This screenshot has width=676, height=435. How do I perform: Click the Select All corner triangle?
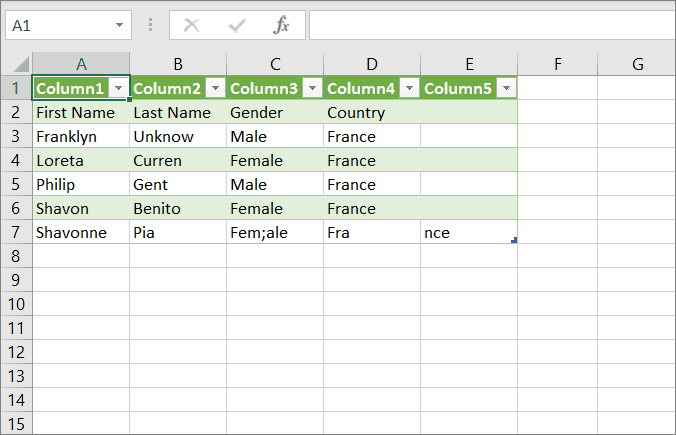coord(18,64)
